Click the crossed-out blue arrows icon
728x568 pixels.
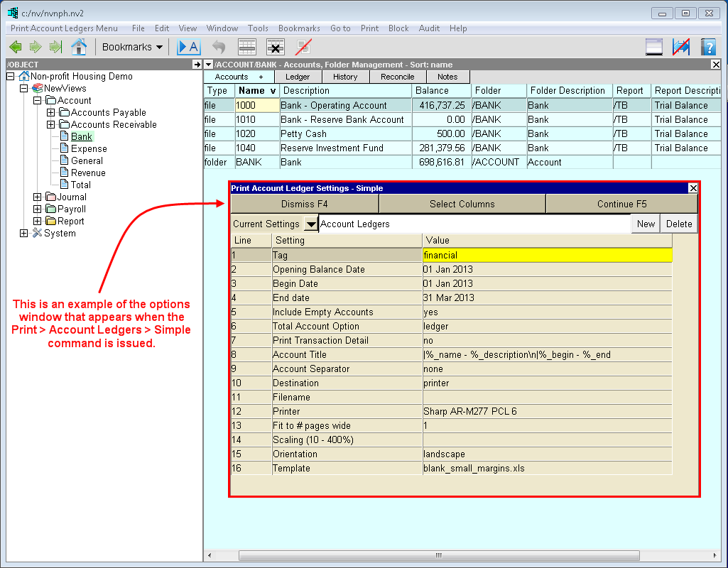[681, 47]
